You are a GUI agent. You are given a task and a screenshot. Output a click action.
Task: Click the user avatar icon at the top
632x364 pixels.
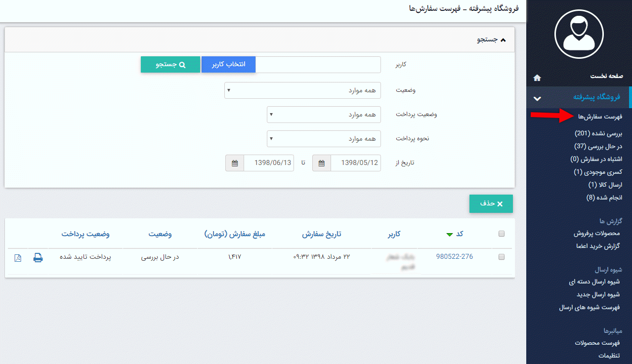[580, 34]
